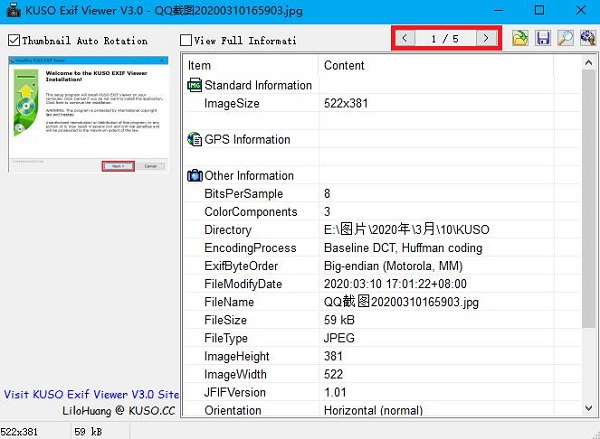The image size is (600, 439).
Task: Close the KUSO Exif Viewer window
Action: click(x=581, y=10)
